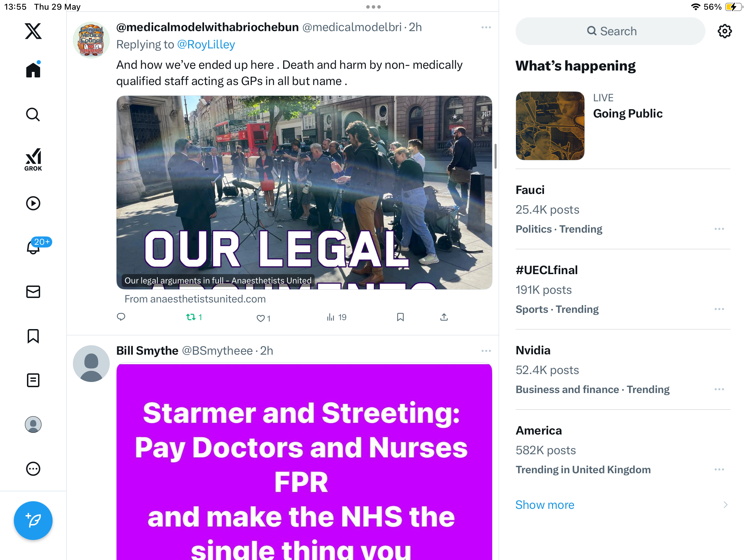Open more options for Bill Smythe post
Screen dimensions: 747x560
[x=486, y=351]
